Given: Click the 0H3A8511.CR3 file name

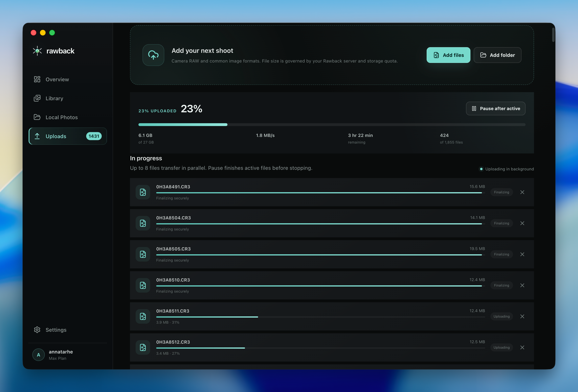Looking at the screenshot, I should click(173, 311).
